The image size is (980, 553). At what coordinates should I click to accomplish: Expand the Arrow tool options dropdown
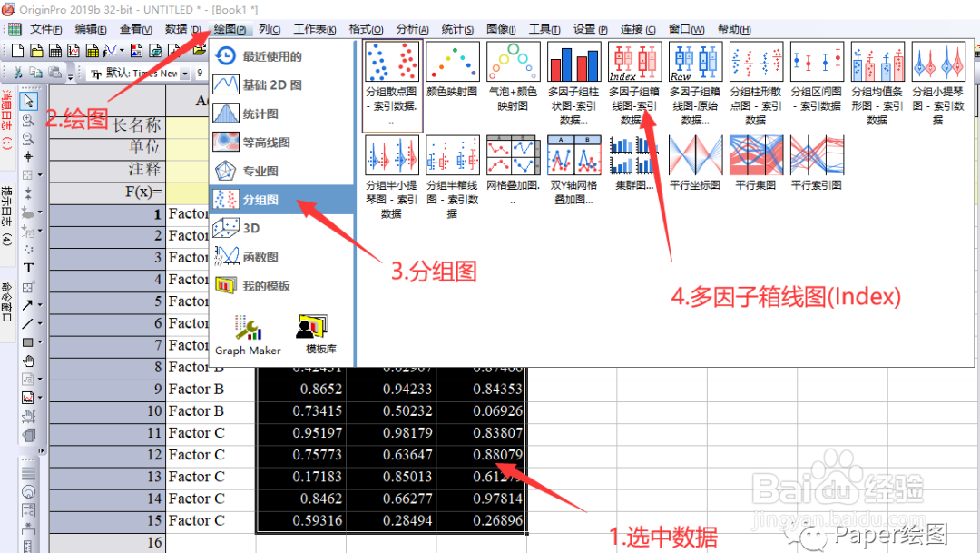pyautogui.click(x=40, y=305)
